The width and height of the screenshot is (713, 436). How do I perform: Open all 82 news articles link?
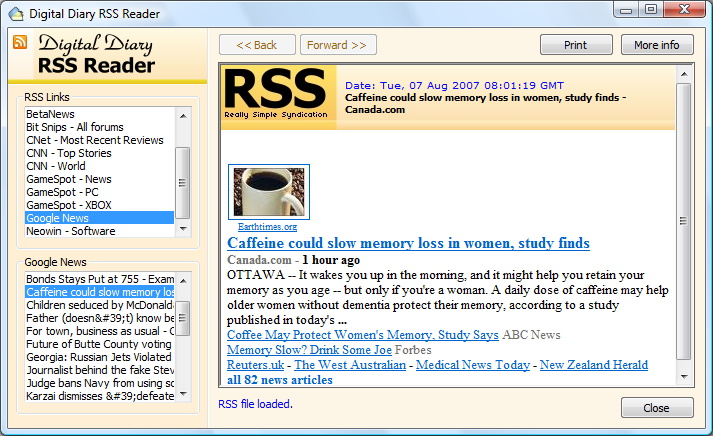coord(280,380)
